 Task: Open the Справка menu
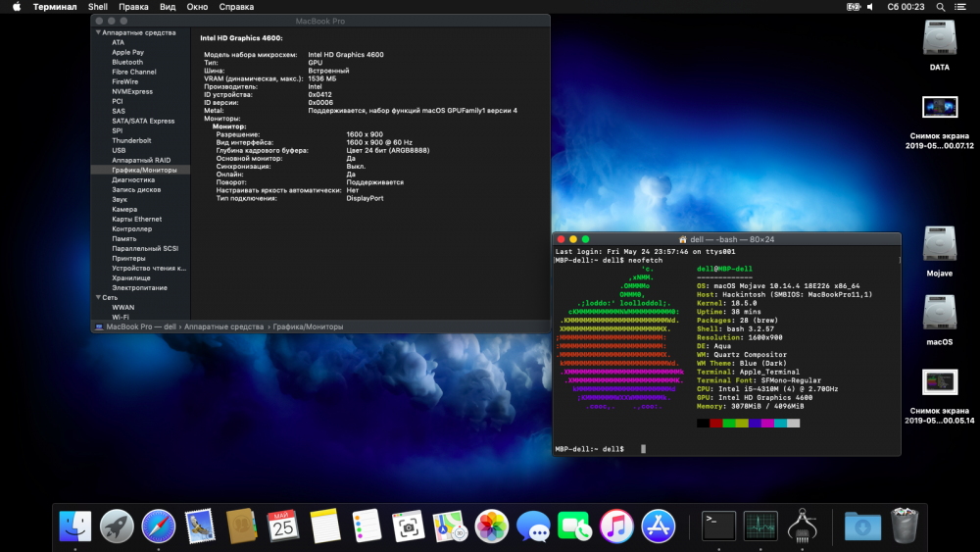tap(236, 6)
